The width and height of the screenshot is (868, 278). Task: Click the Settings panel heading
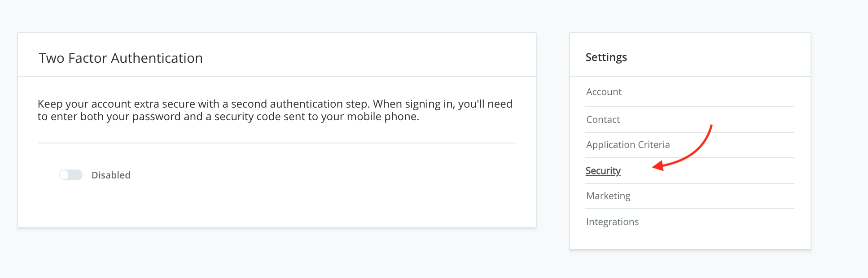tap(606, 57)
